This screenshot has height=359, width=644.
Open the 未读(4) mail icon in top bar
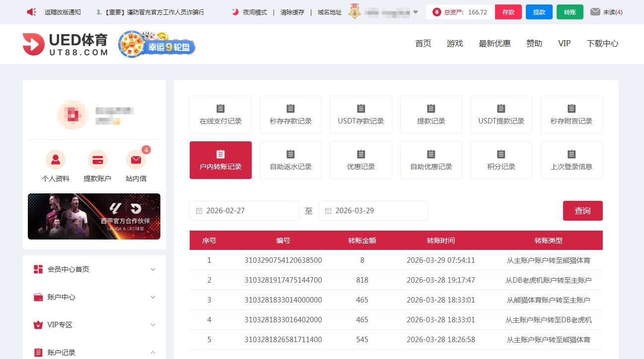(594, 11)
